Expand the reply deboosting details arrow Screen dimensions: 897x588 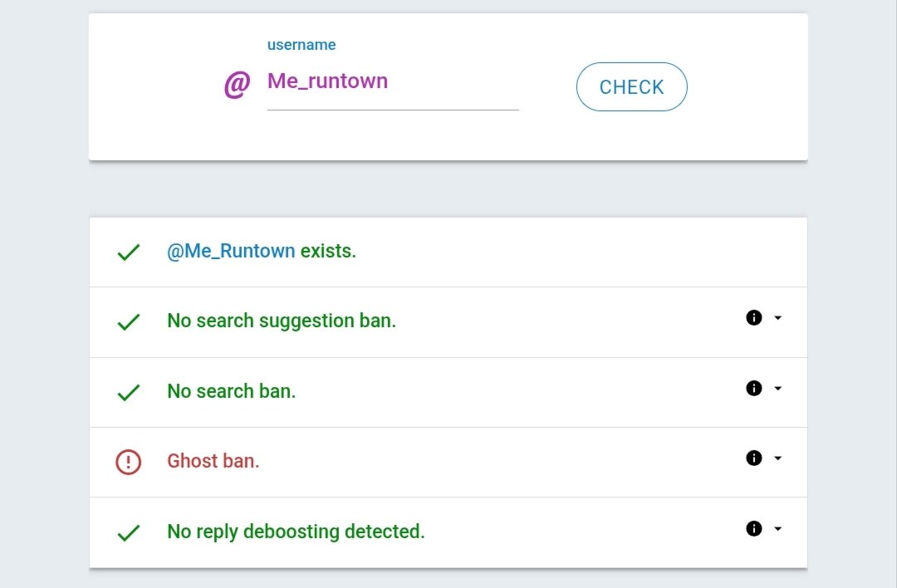pyautogui.click(x=777, y=528)
